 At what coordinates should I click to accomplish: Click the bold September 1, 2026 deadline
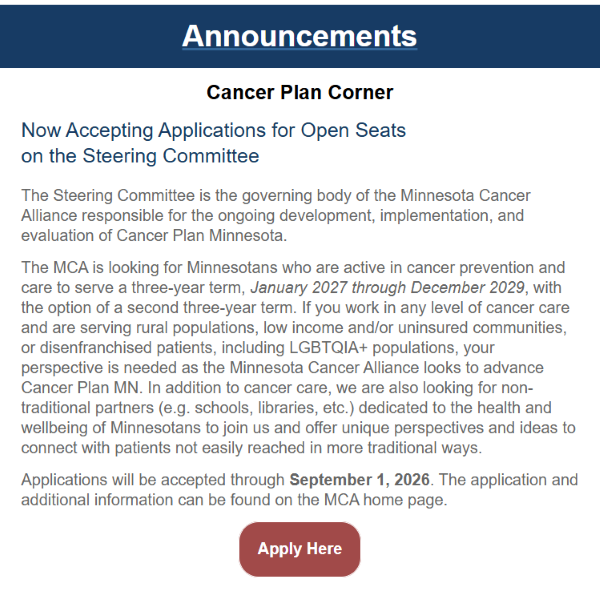(359, 480)
